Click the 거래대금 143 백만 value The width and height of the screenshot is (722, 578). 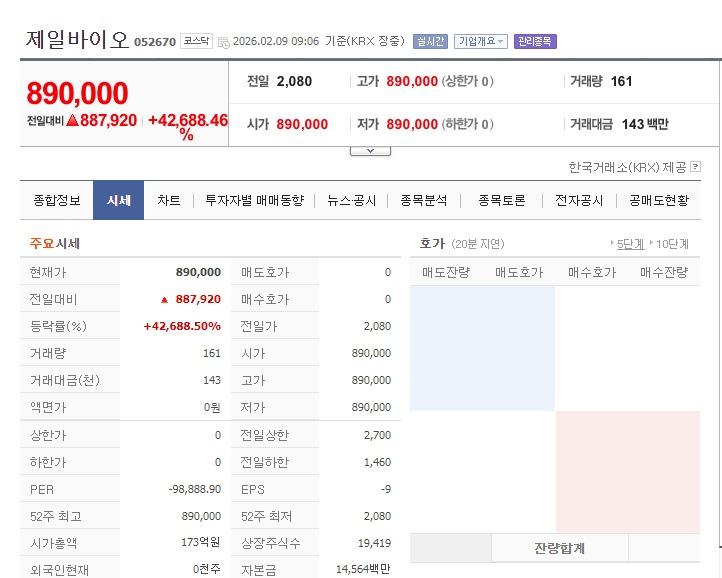(x=645, y=124)
